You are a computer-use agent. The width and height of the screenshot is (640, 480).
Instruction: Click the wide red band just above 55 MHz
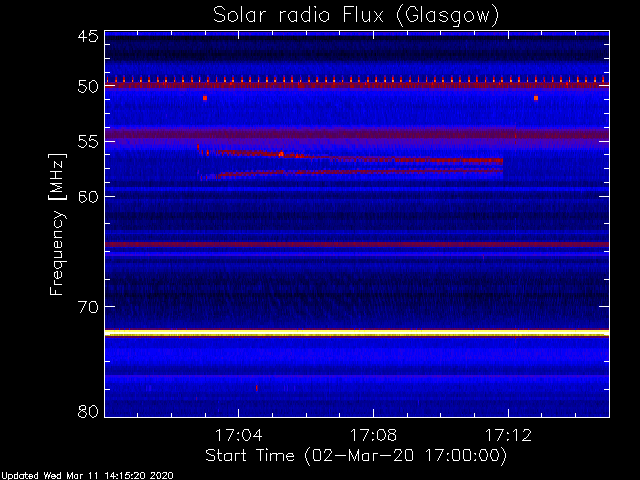coord(357,133)
